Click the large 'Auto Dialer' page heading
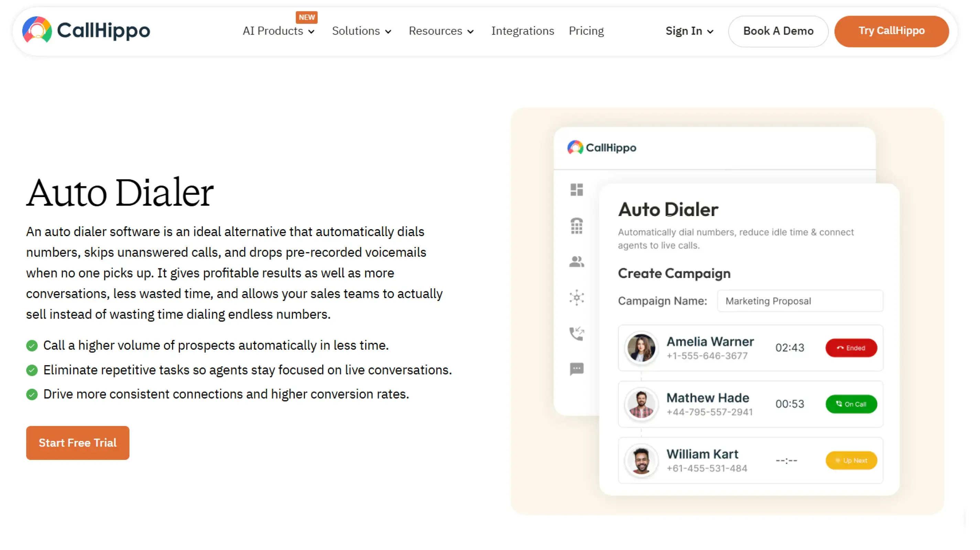The image size is (980, 550). 120,193
